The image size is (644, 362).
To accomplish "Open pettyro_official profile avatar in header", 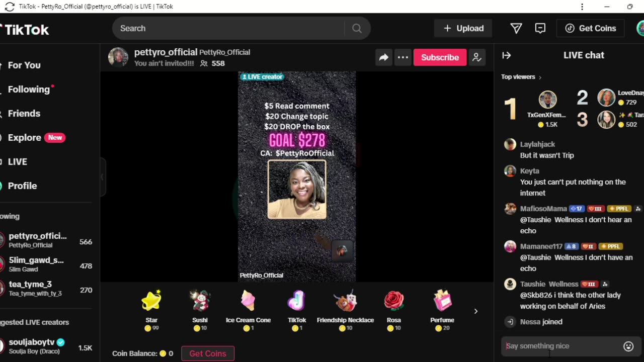I will click(x=118, y=57).
